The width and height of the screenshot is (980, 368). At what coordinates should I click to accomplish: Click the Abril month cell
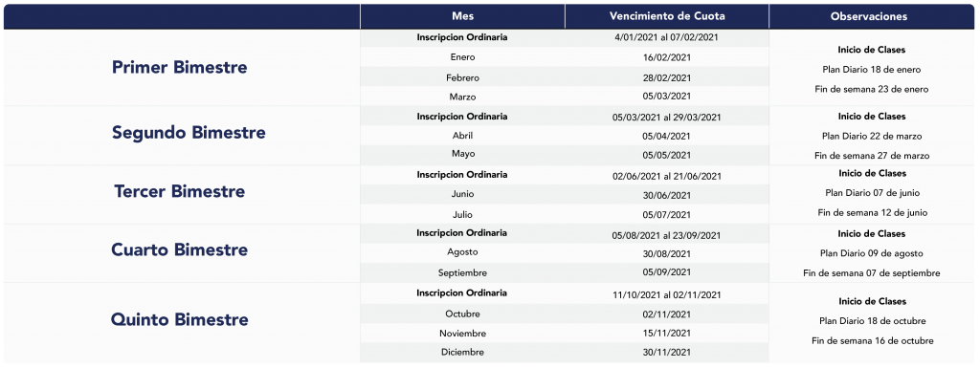(x=462, y=136)
